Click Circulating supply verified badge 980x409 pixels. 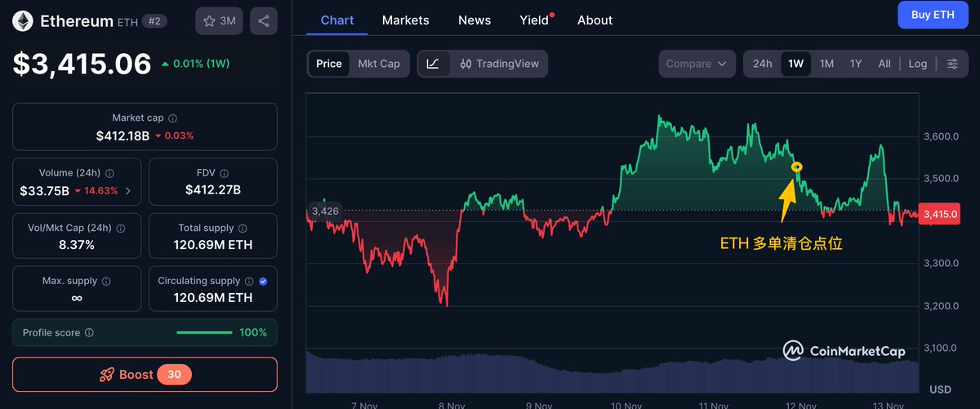click(263, 281)
